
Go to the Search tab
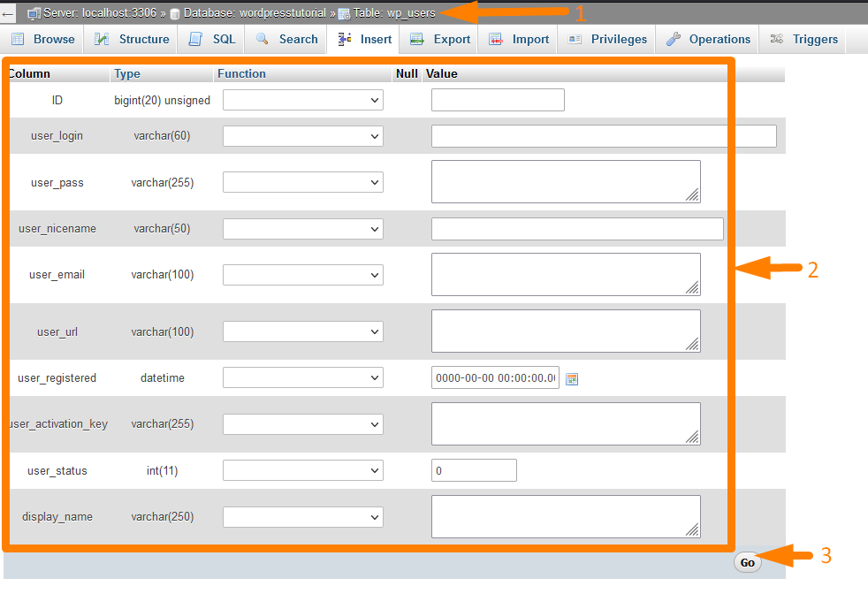[x=286, y=39]
